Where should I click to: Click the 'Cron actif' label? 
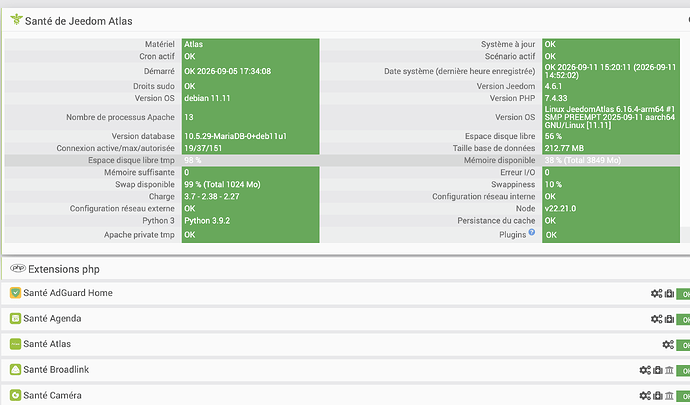click(x=157, y=56)
